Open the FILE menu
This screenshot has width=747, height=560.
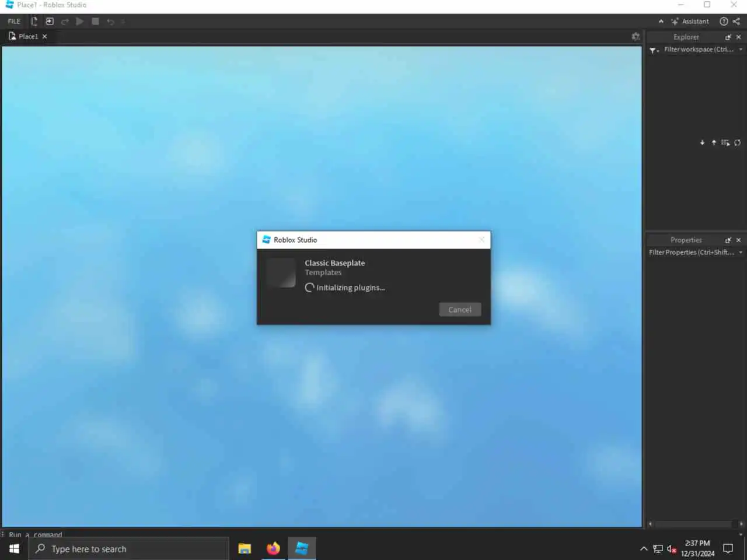[x=14, y=22]
